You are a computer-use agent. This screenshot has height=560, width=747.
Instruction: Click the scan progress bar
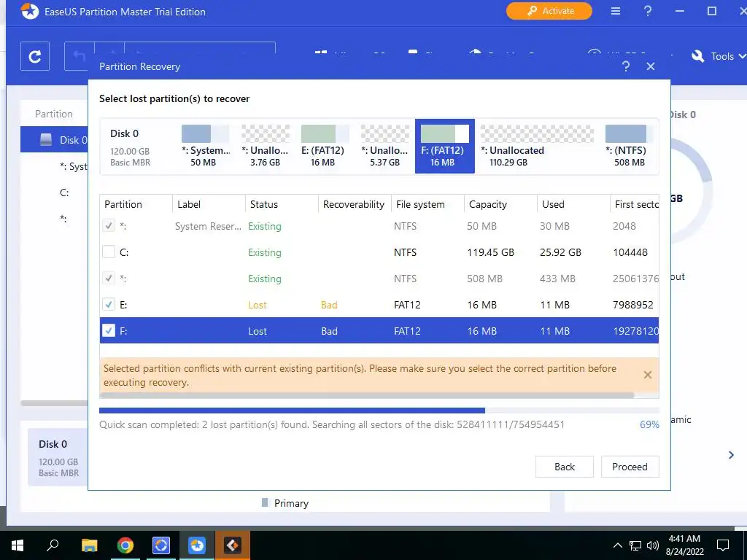coord(379,411)
